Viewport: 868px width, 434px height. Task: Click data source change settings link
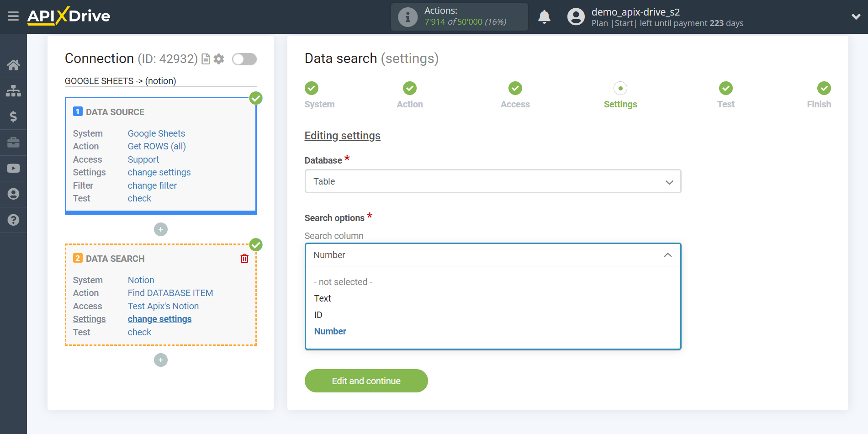[x=159, y=172]
